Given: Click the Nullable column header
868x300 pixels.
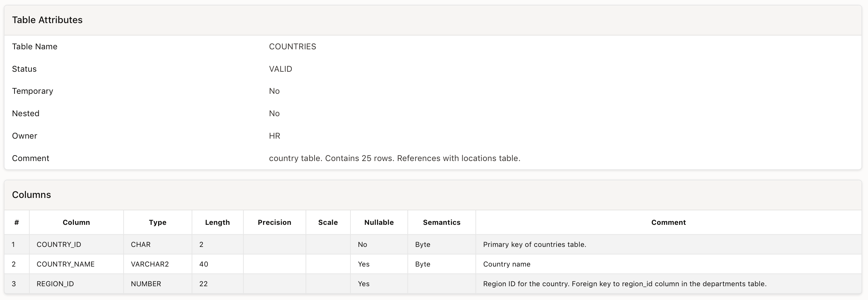Looking at the screenshot, I should pos(379,222).
